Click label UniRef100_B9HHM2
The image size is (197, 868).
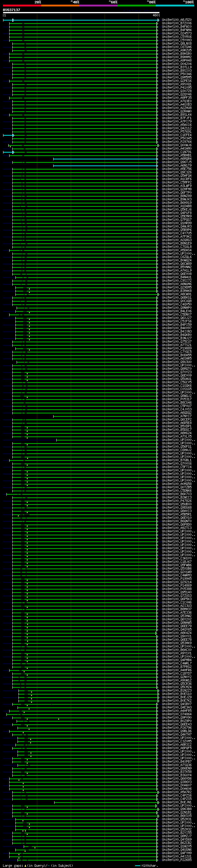[x=177, y=57]
